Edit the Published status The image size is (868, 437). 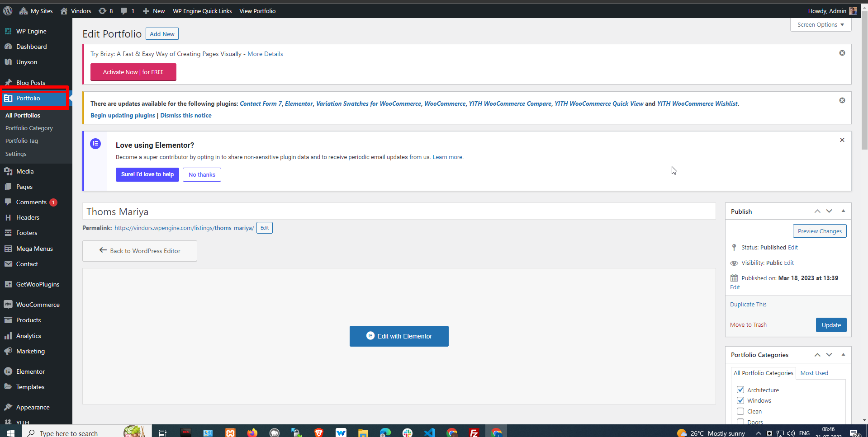coord(792,248)
